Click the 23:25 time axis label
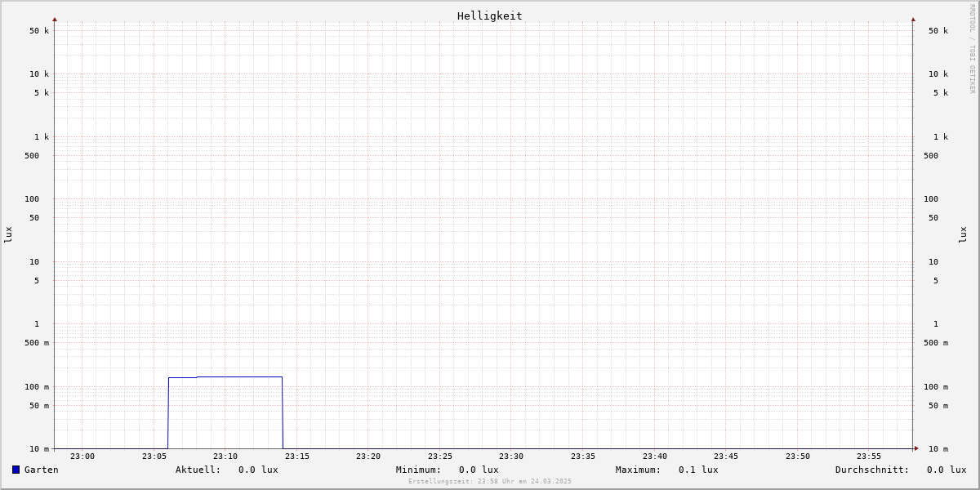 (x=440, y=457)
